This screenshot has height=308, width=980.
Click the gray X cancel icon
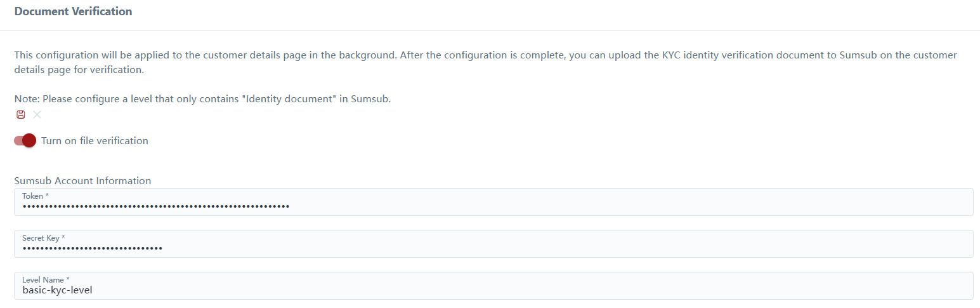[x=37, y=115]
